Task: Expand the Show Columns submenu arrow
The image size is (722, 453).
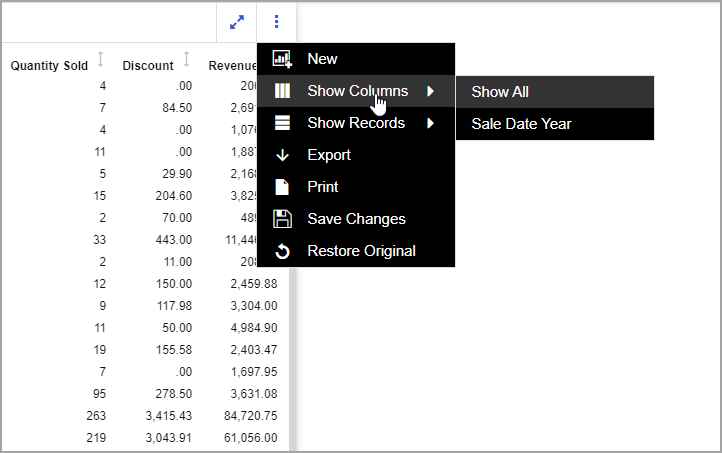Action: (x=431, y=91)
